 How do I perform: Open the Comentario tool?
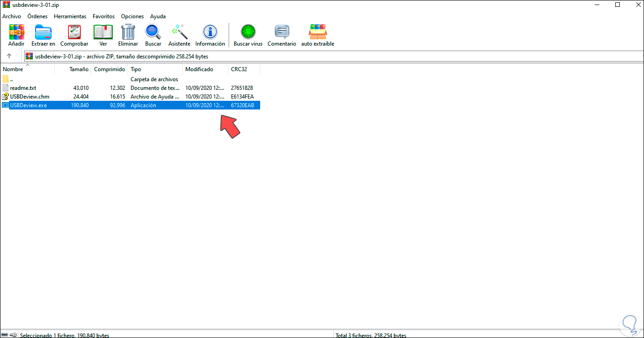(282, 35)
